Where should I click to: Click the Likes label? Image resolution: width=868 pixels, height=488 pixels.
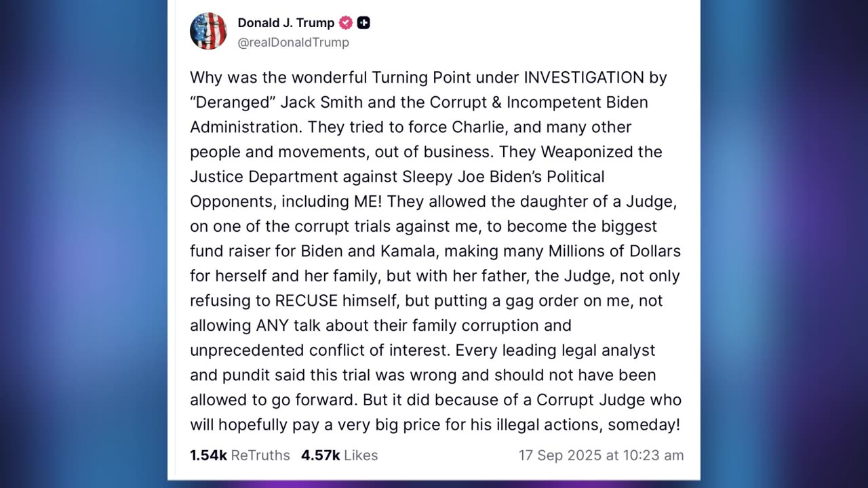[361, 455]
